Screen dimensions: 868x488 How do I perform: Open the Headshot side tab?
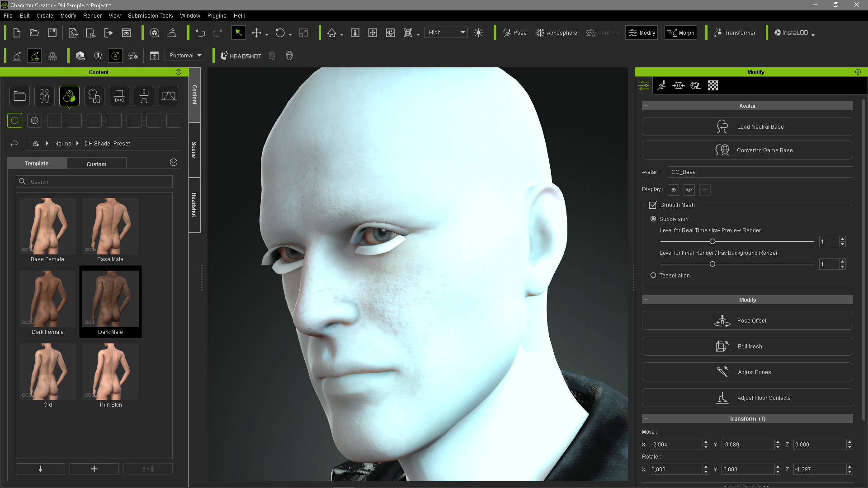coord(194,205)
